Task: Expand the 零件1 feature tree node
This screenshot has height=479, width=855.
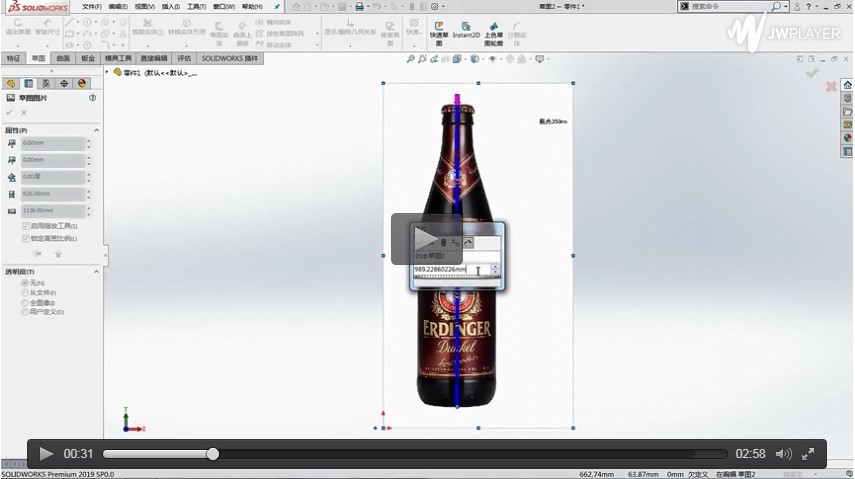Action: [108, 72]
